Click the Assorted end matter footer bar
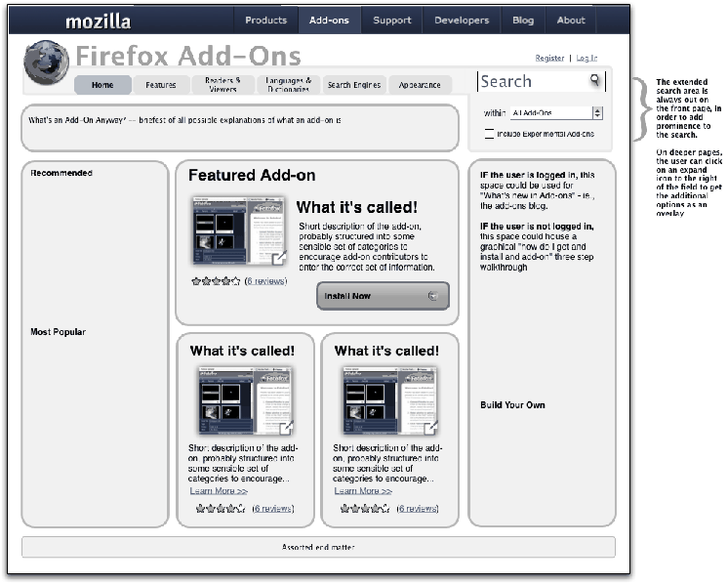Viewport: 728px width, 585px height. (x=318, y=547)
